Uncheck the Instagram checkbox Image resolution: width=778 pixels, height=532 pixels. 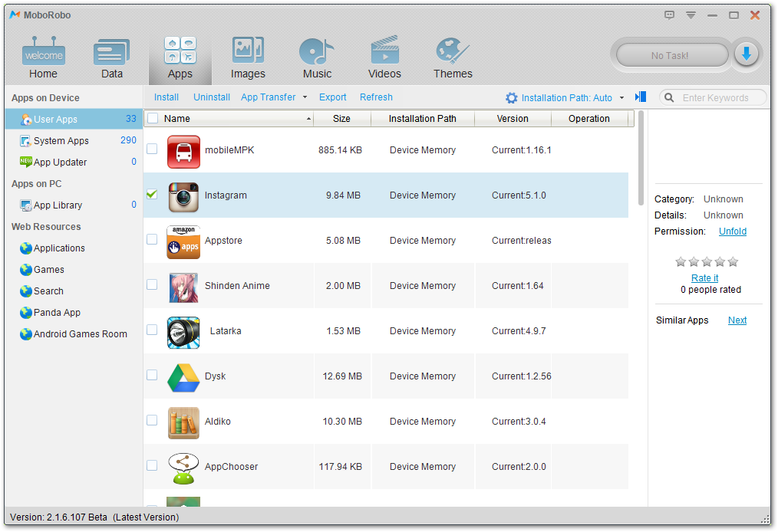pos(152,194)
